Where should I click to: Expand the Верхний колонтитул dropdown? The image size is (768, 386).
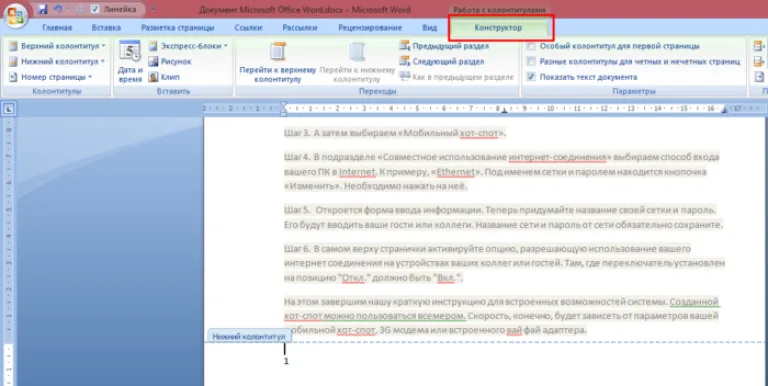pos(58,46)
